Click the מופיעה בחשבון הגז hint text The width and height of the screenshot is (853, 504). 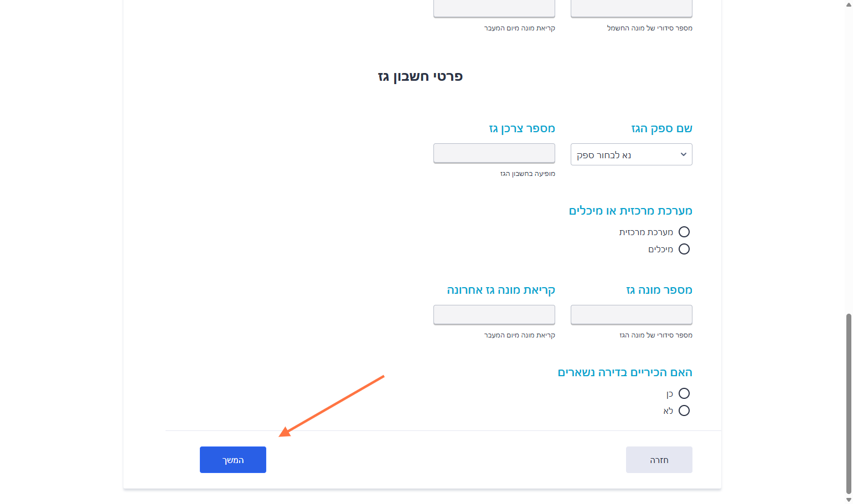pos(528,174)
